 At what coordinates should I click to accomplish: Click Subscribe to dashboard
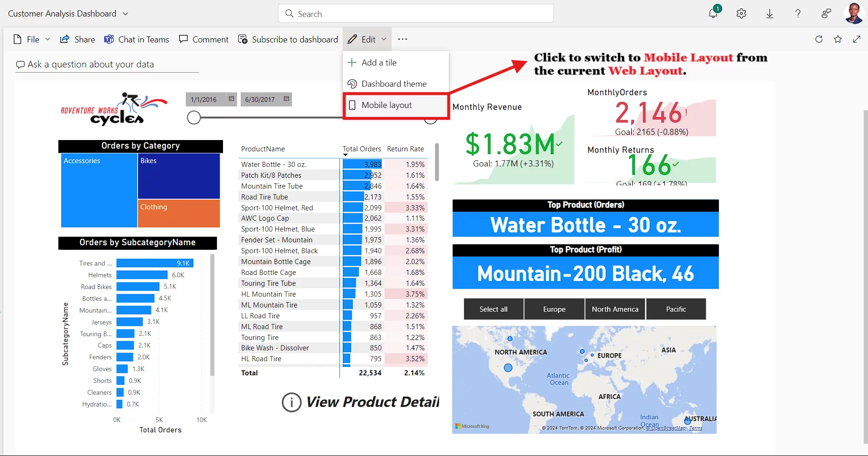click(288, 40)
